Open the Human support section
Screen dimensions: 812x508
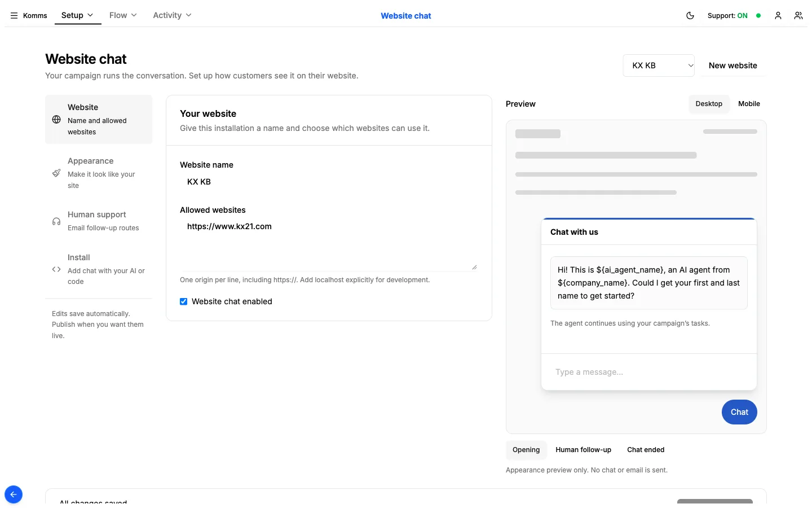point(99,221)
